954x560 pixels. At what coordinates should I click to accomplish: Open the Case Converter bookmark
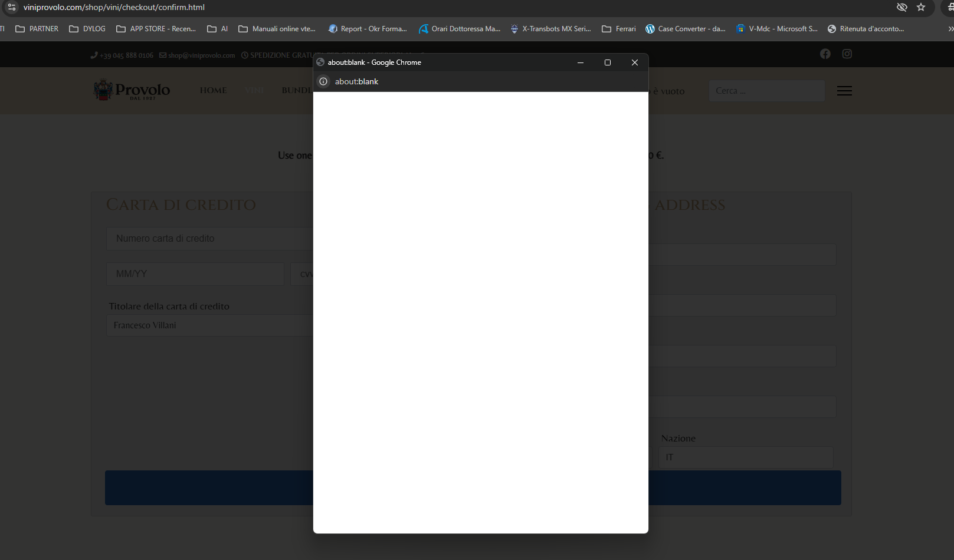click(686, 29)
